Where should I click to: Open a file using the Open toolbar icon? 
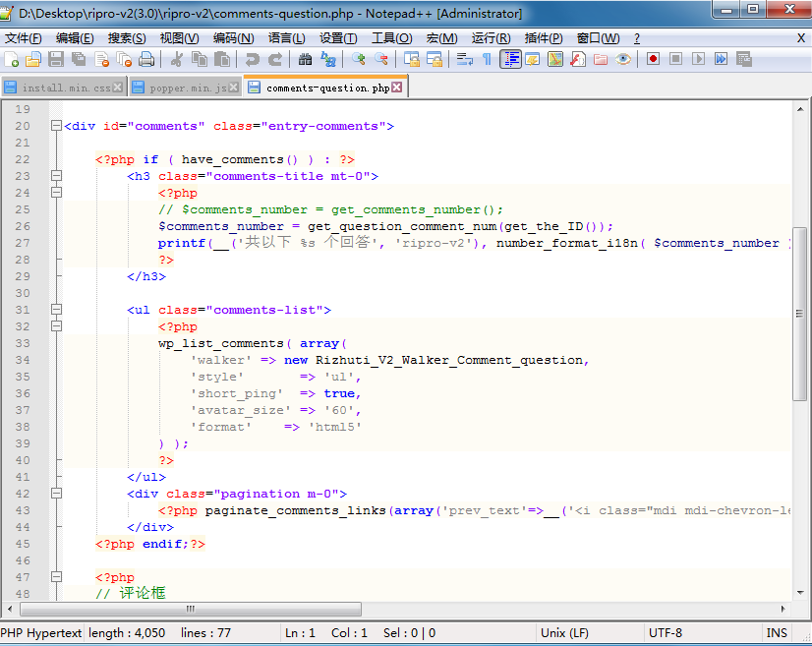[x=32, y=61]
